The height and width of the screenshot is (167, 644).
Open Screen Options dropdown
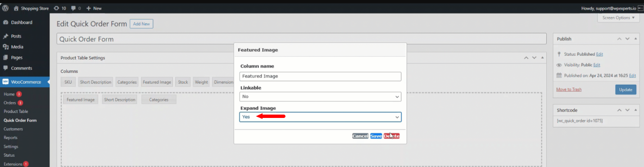click(x=618, y=18)
